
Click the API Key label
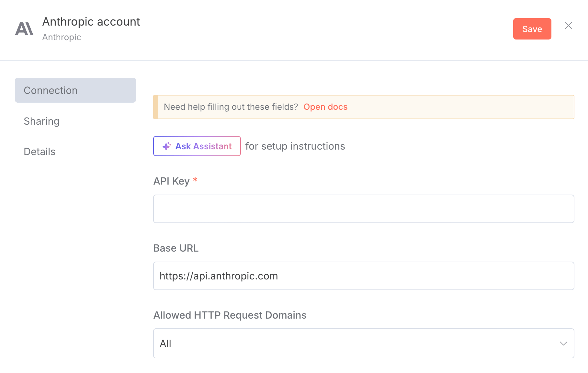171,181
